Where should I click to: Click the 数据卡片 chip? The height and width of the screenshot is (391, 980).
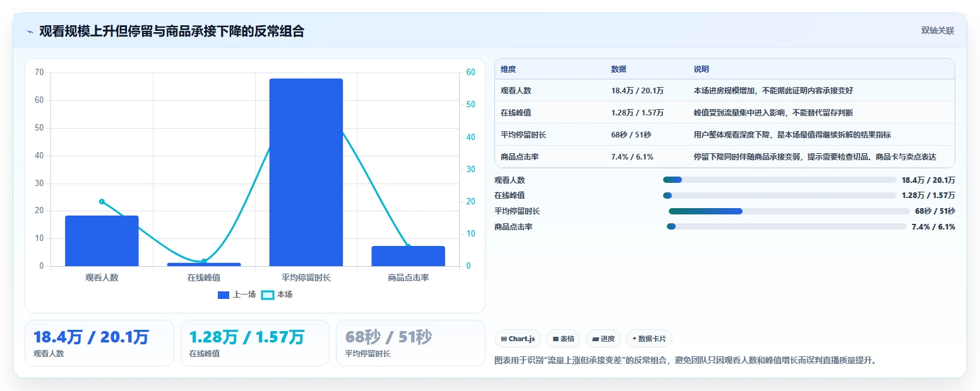click(x=649, y=339)
